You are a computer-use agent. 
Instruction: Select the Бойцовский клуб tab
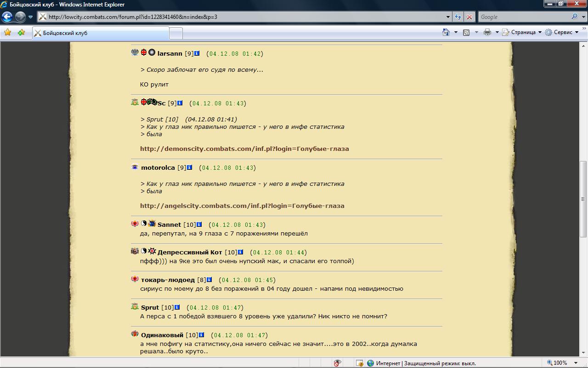101,33
